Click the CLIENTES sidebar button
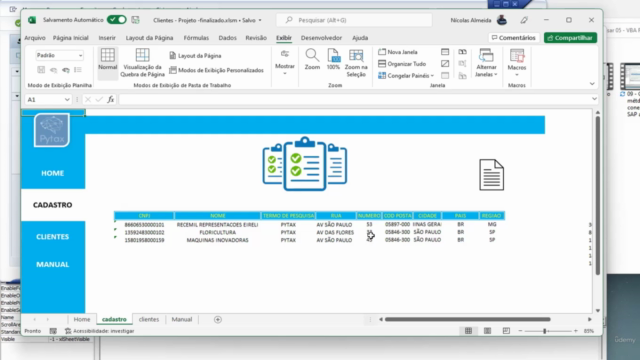Image resolution: width=640 pixels, height=360 pixels. (x=53, y=237)
